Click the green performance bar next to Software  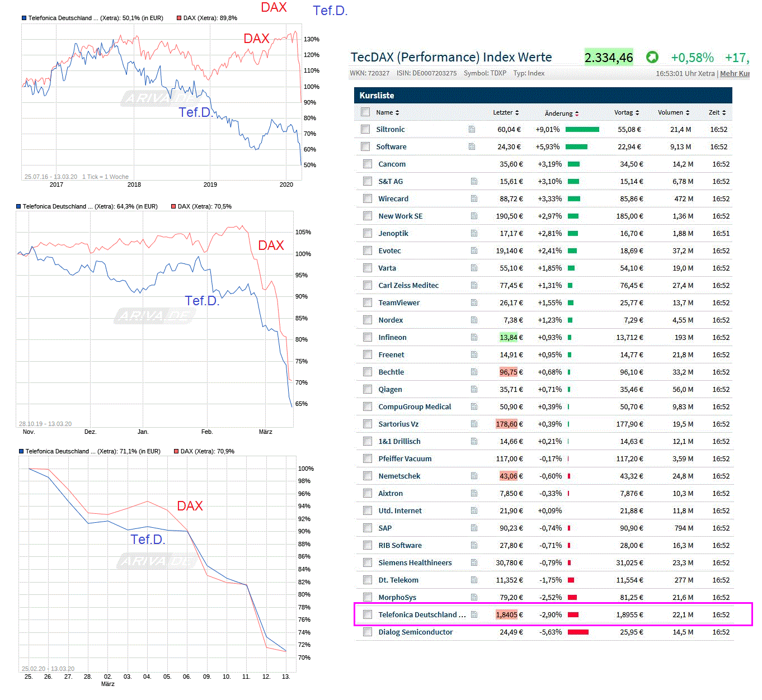[576, 146]
